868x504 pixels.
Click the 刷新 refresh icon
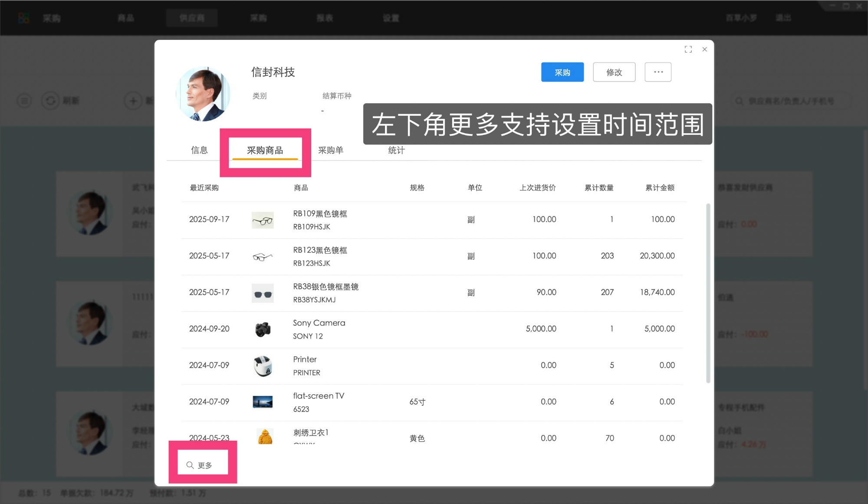(x=51, y=101)
